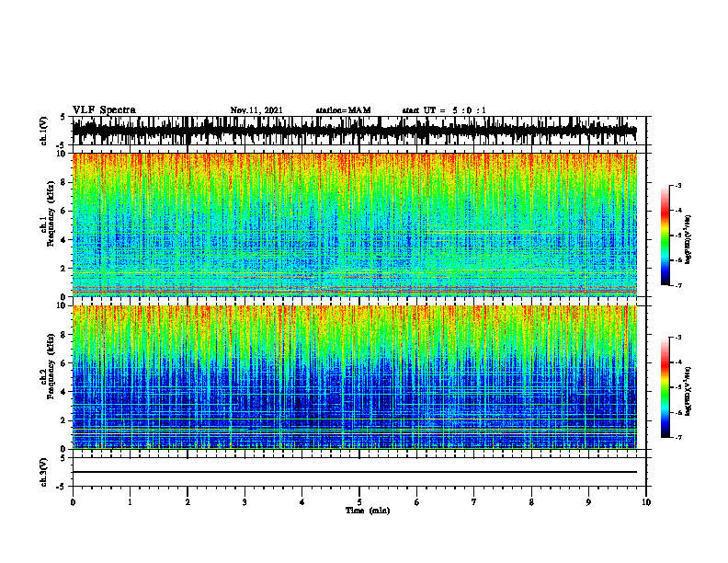
Task: Click the "-3" value atop ch.2 colorbar
Action: 678,338
